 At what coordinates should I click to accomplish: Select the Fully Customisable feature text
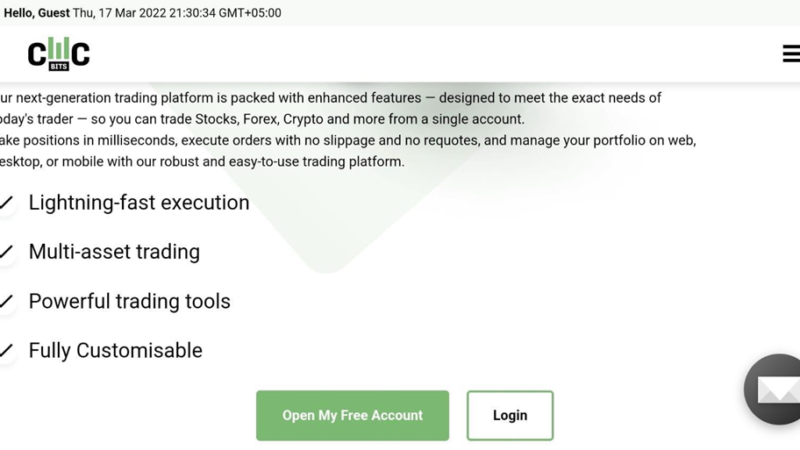coord(115,351)
